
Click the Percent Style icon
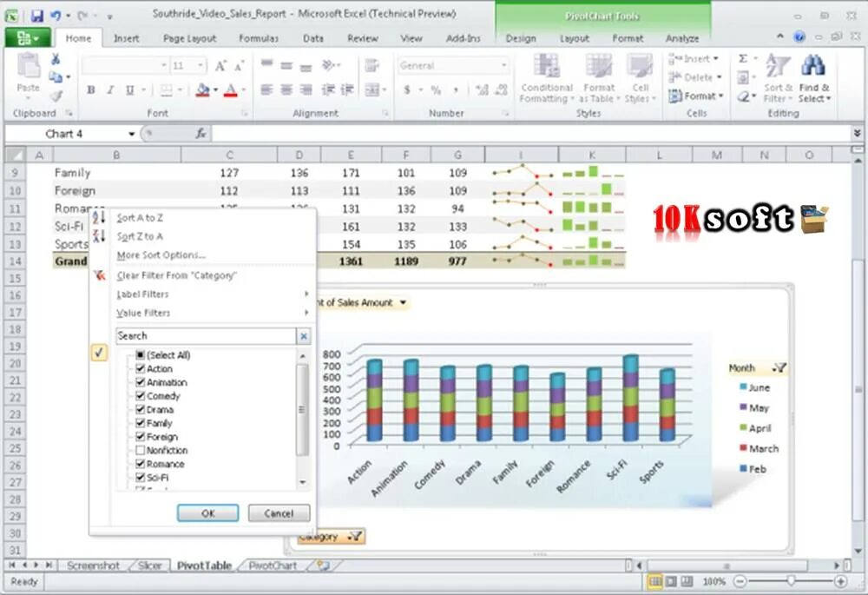pos(436,89)
